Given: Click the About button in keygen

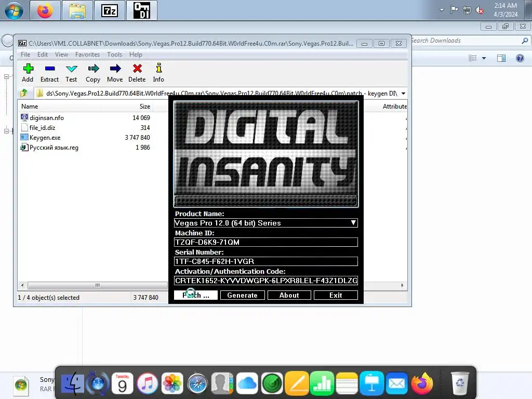Looking at the screenshot, I should (289, 295).
